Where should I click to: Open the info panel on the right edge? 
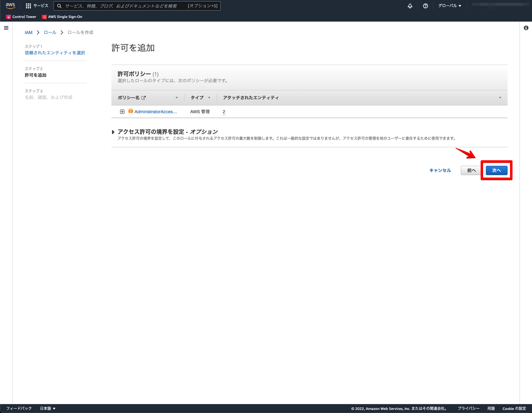(526, 28)
